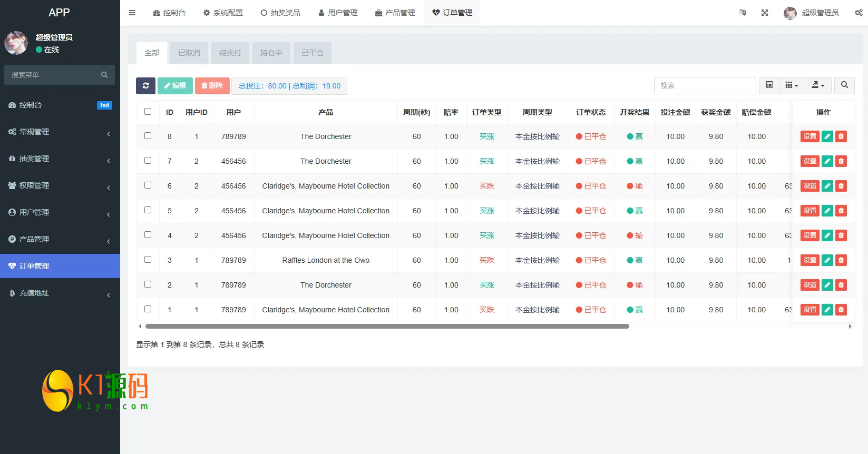
Task: Expand the 用户管理 sidebar menu
Action: [60, 212]
